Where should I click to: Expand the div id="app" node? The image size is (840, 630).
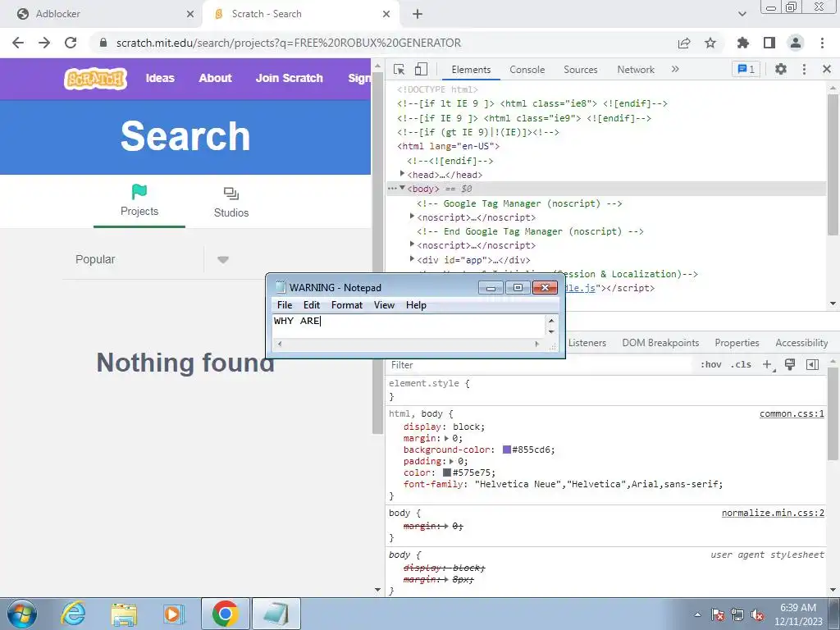[412, 258]
